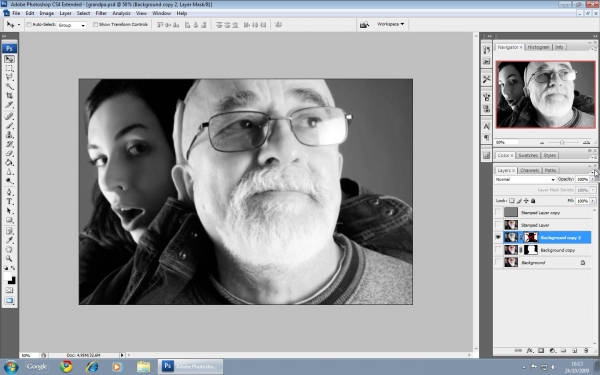Select the Clone Stamp tool
The width and height of the screenshot is (600, 375).
pos(9,135)
